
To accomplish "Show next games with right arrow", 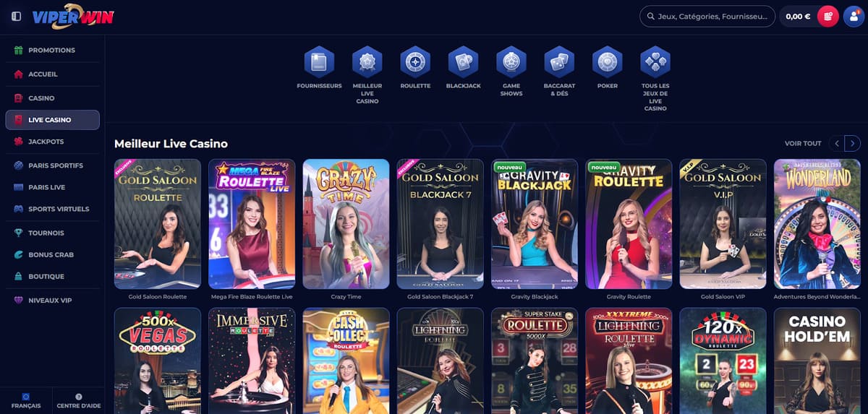I will (853, 143).
